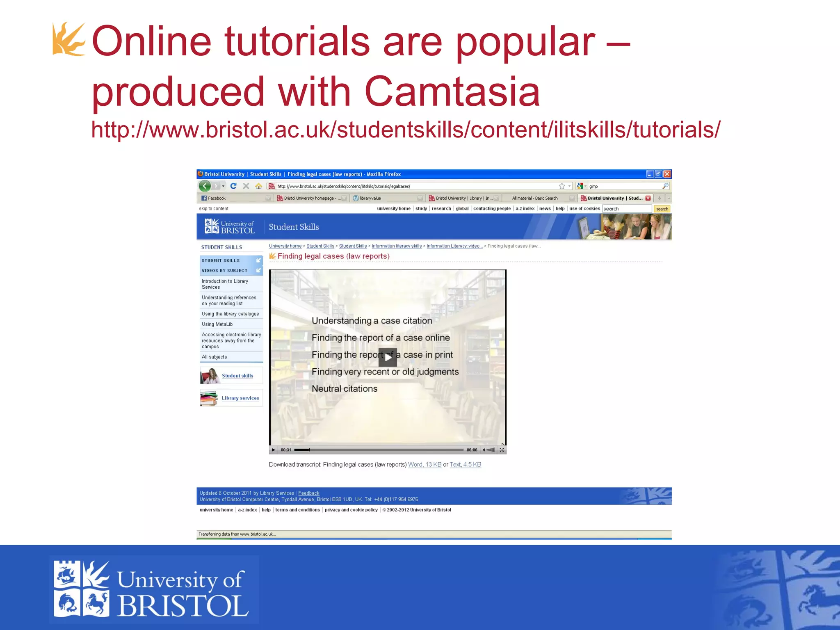Open a new tab with plus button

tap(660, 198)
